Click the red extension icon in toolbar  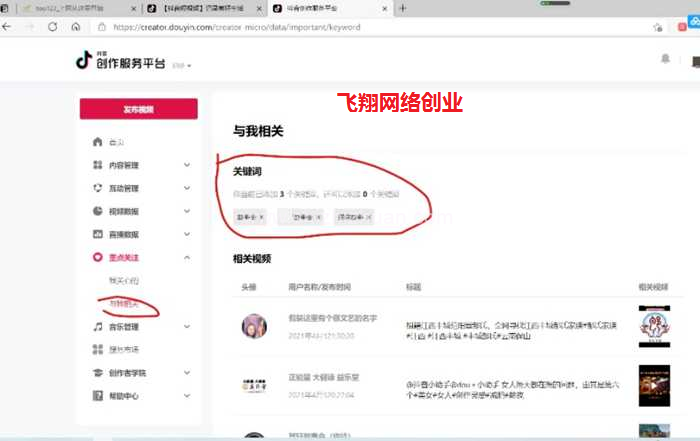pyautogui.click(x=682, y=27)
